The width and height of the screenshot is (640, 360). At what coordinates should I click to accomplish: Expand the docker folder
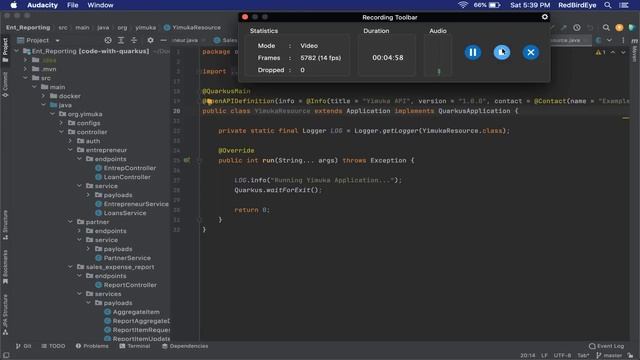(44, 96)
